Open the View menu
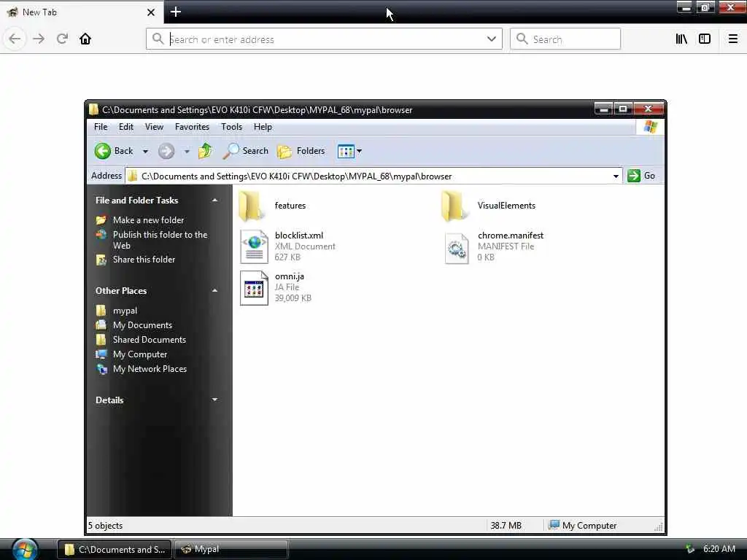 click(x=154, y=127)
